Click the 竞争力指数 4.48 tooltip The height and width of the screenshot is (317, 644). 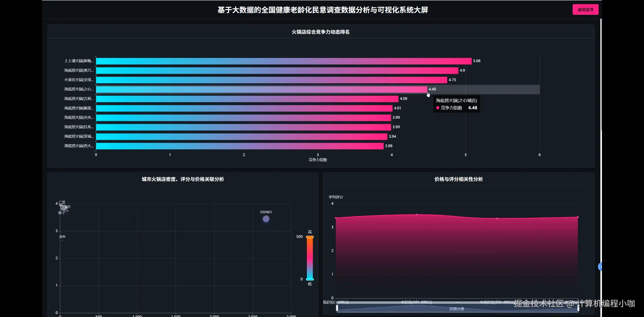457,104
